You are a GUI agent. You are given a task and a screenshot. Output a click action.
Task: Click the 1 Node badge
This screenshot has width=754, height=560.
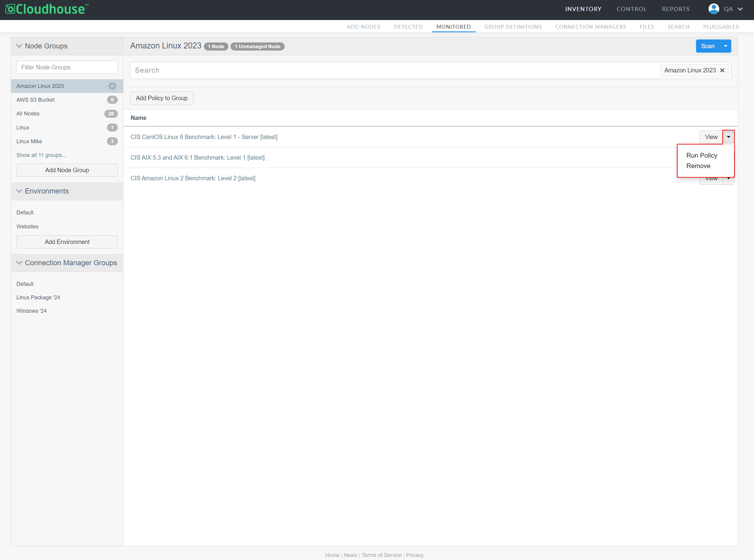click(216, 46)
